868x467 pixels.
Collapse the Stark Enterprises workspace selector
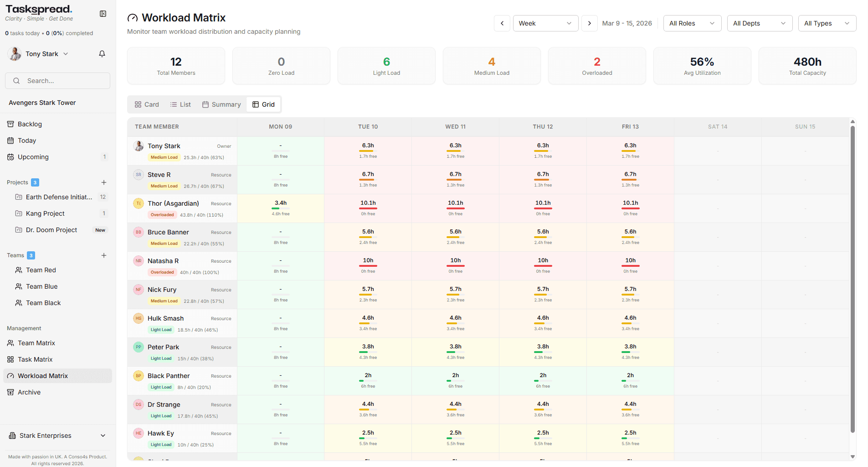pos(103,436)
